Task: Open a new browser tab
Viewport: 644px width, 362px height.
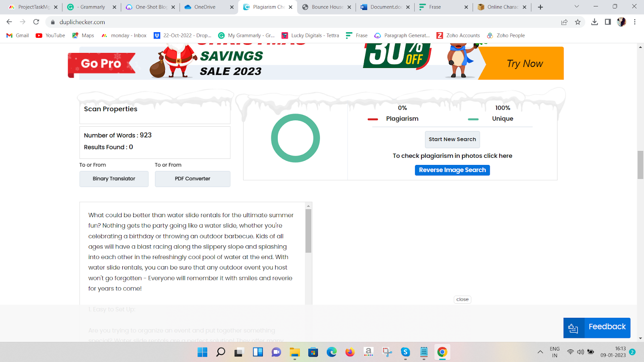Action: tap(541, 7)
